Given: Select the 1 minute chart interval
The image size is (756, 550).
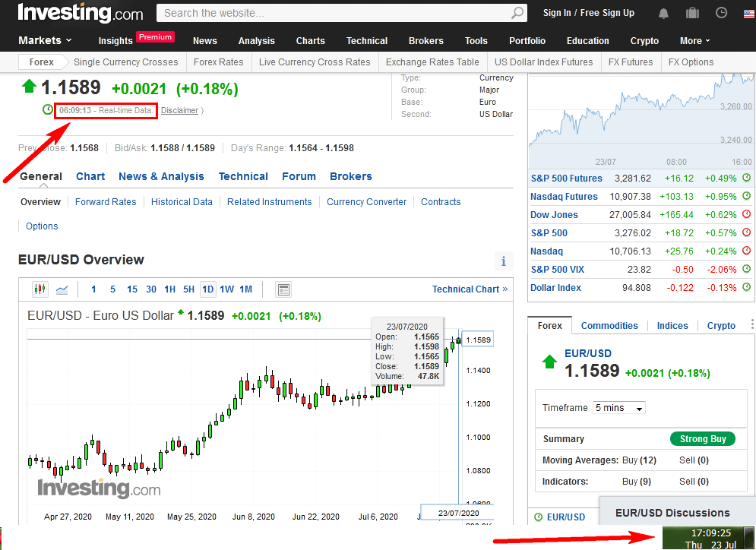Looking at the screenshot, I should coord(93,289).
